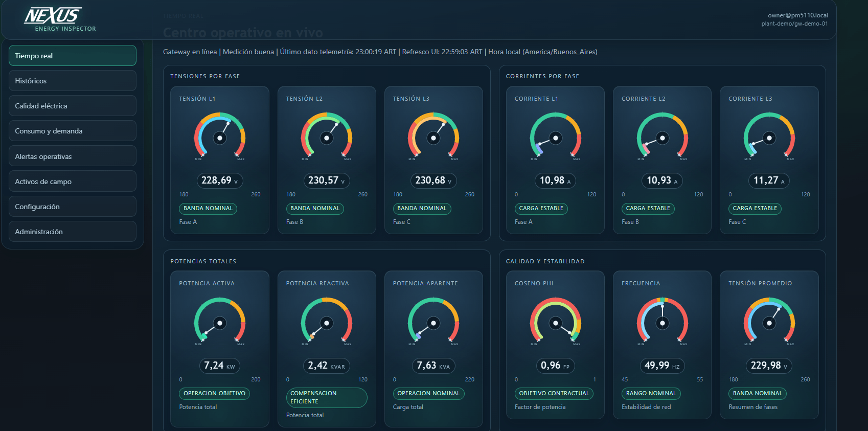
Task: Click the 230,57 V reading
Action: point(327,180)
